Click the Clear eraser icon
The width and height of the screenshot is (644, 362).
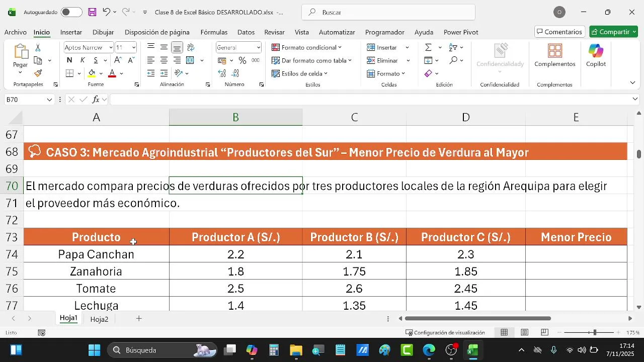(x=428, y=73)
